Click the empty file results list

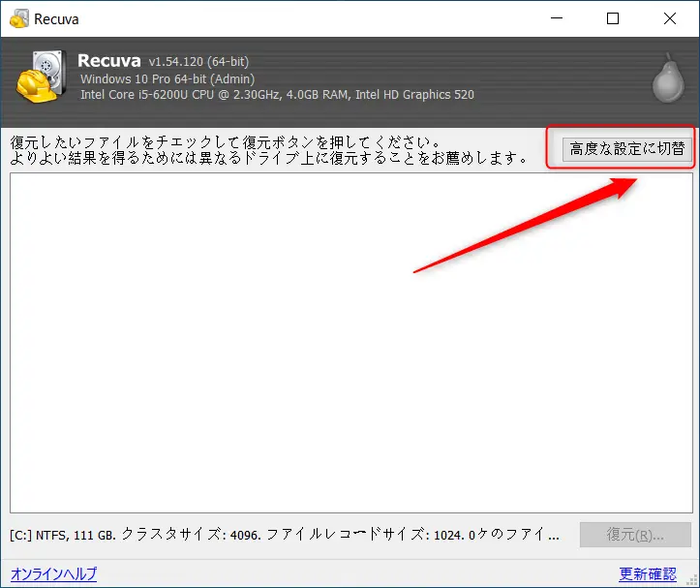[351, 343]
